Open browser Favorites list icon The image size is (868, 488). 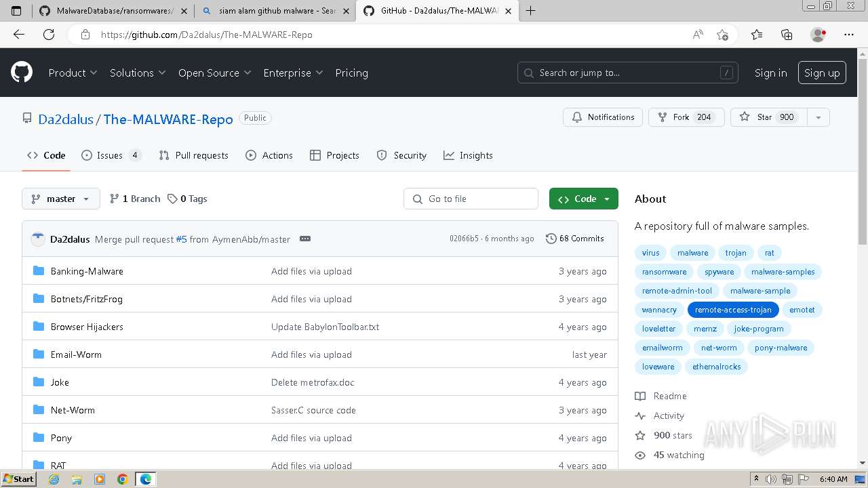757,35
